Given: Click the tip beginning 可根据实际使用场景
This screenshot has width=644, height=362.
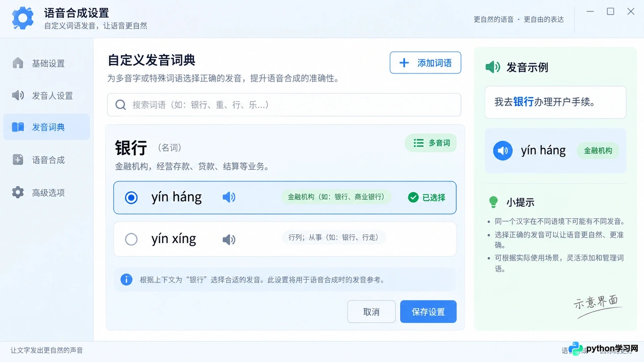Looking at the screenshot, I should point(559,263).
